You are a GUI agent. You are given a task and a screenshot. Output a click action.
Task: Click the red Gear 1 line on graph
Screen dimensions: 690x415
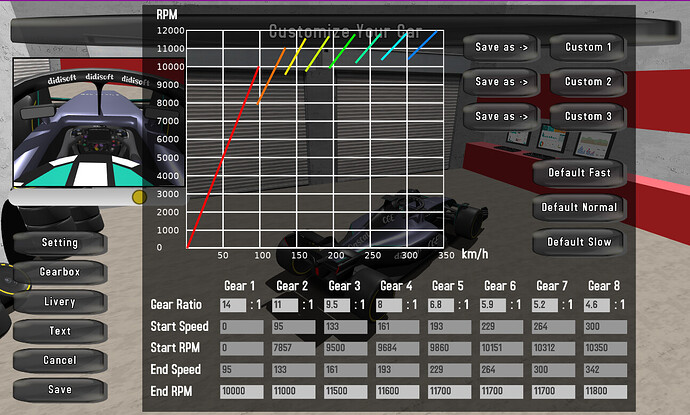pos(223,157)
